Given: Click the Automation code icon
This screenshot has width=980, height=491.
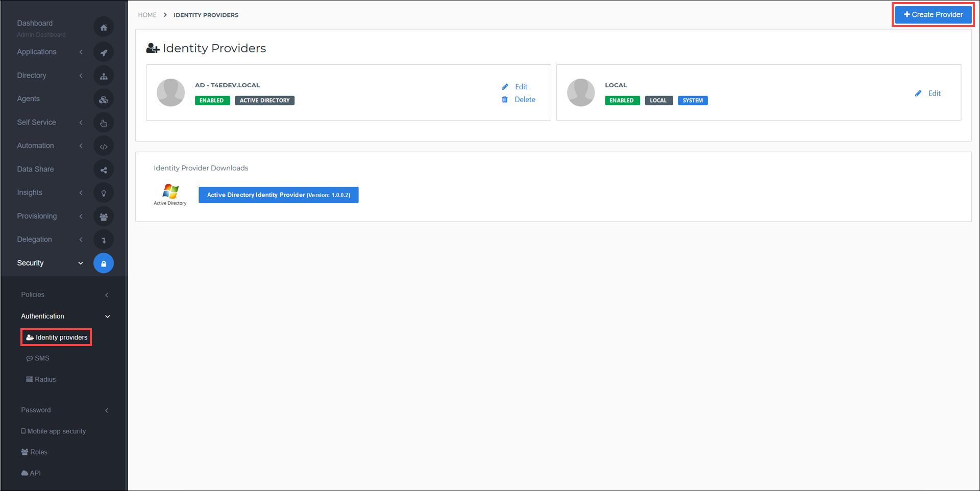Looking at the screenshot, I should pos(104,146).
